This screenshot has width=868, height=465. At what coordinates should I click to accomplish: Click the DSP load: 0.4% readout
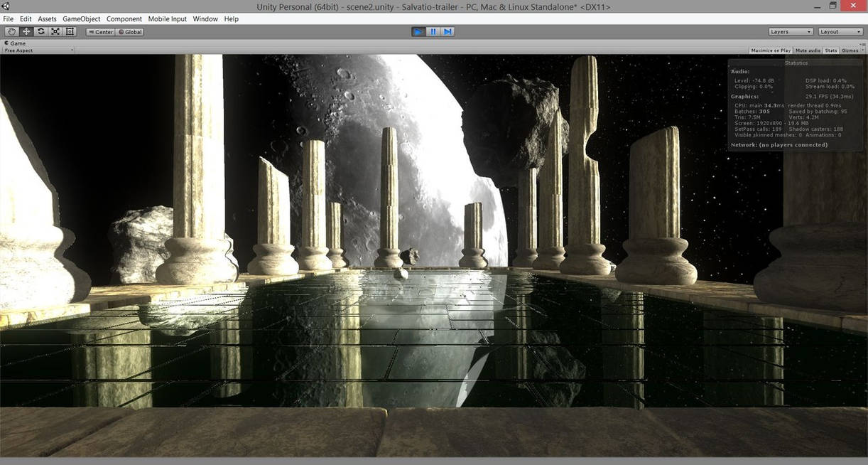pos(826,80)
